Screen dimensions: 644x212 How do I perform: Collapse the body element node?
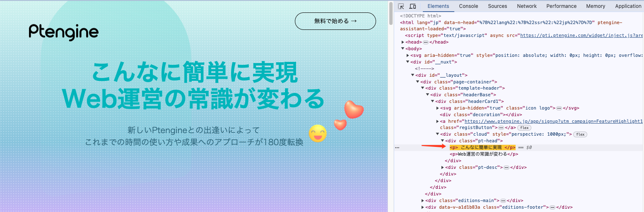point(403,49)
